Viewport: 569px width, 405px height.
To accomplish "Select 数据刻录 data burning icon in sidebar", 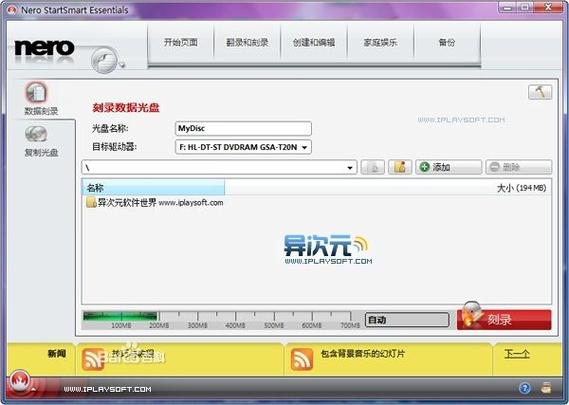I will coord(36,92).
